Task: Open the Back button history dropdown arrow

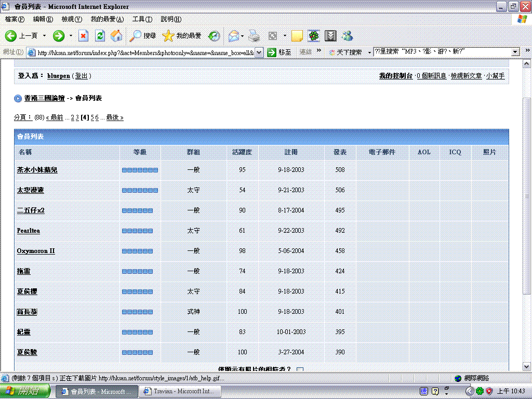Action: point(44,36)
